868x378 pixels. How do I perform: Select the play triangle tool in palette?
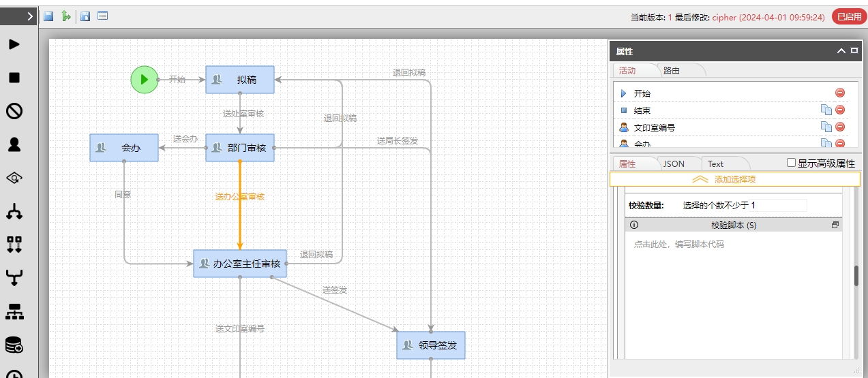(14, 44)
